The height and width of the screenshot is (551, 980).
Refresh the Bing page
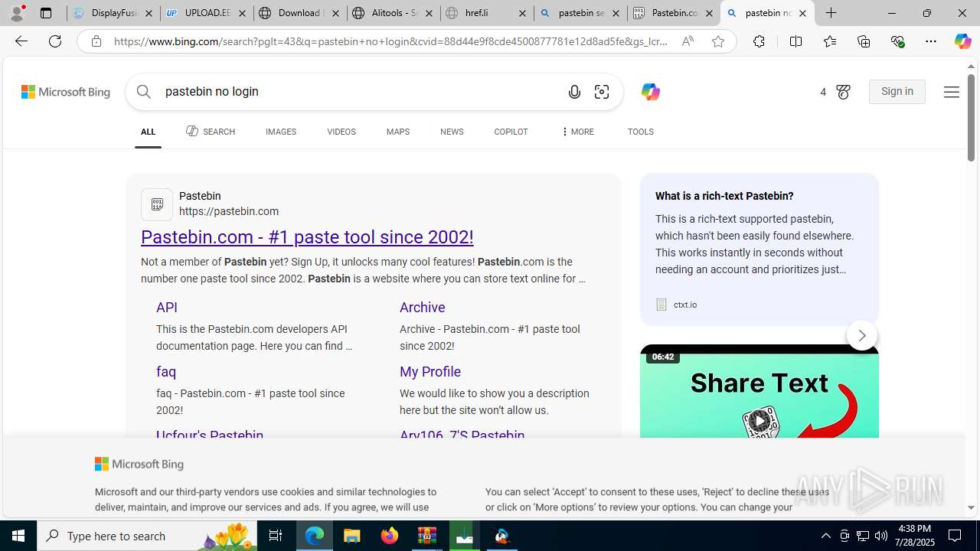click(55, 41)
